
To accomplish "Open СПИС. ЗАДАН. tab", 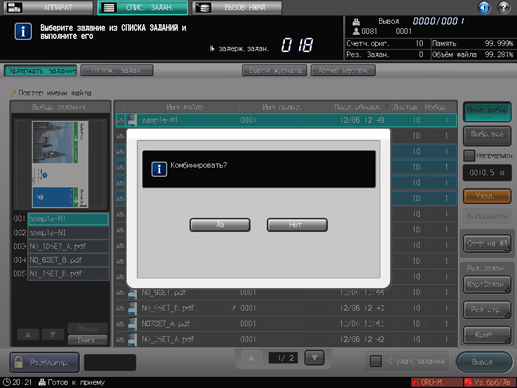I will [x=143, y=7].
